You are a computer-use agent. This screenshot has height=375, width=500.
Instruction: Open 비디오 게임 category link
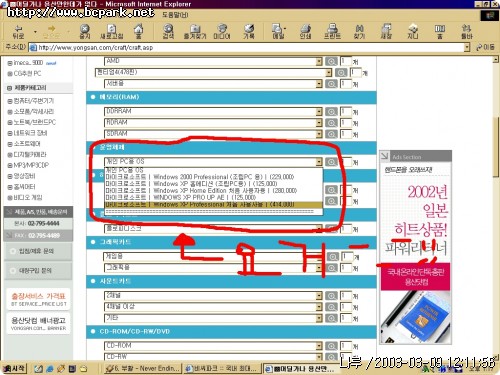pyautogui.click(x=28, y=197)
